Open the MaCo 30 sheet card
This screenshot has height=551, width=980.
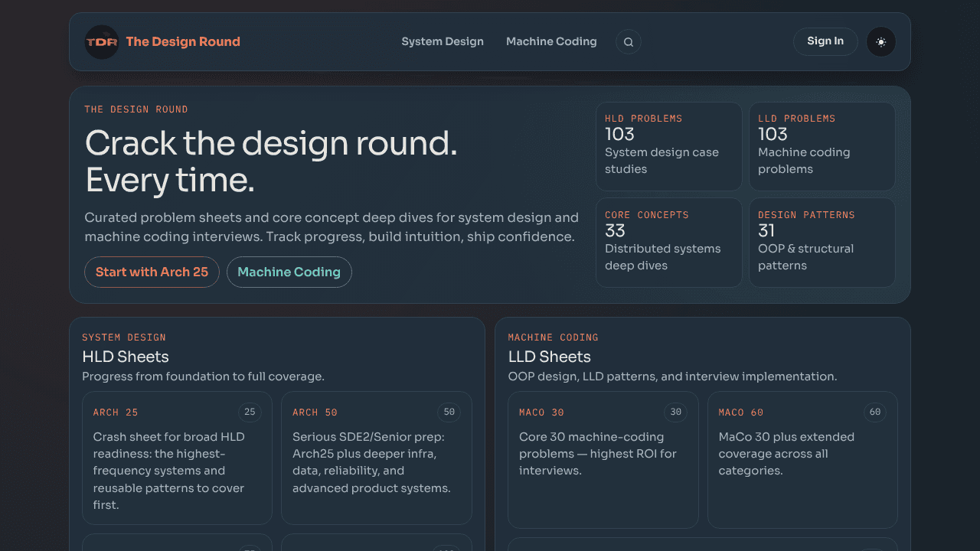click(x=603, y=460)
